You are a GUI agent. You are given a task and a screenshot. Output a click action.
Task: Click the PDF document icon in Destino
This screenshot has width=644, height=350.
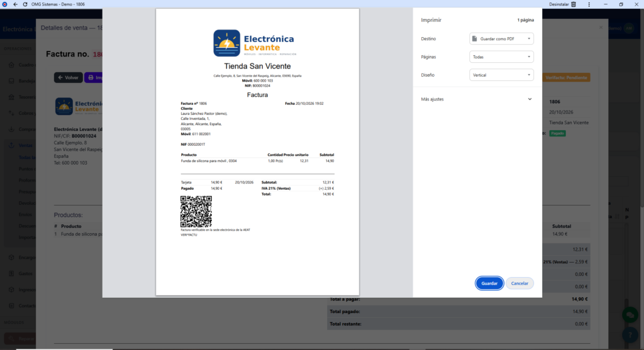point(475,38)
